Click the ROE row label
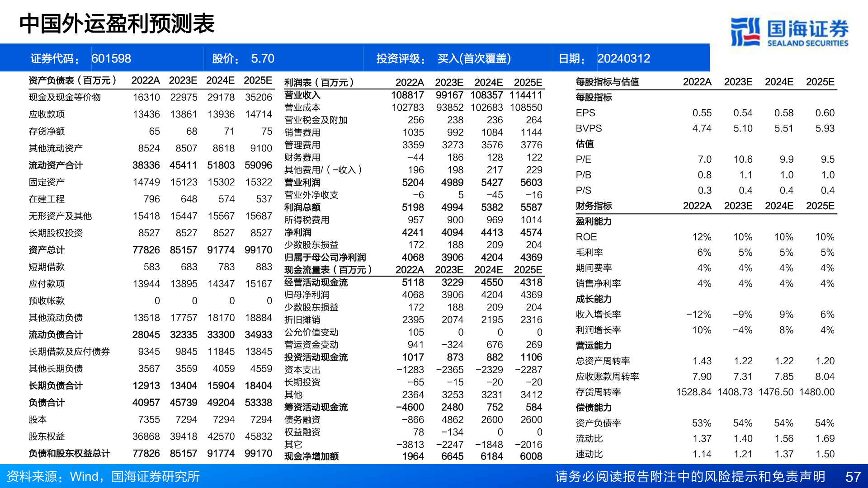868x488 pixels. pyautogui.click(x=586, y=237)
